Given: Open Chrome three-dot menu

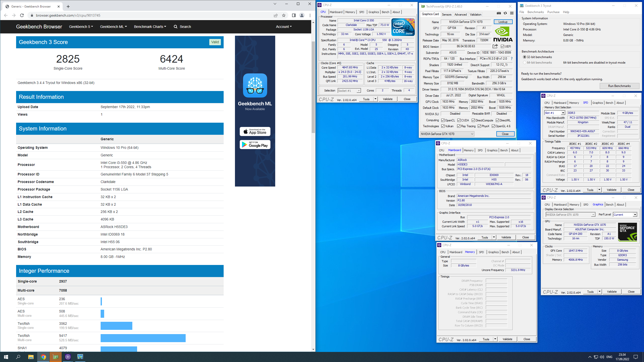Looking at the screenshot, I should coord(310,15).
